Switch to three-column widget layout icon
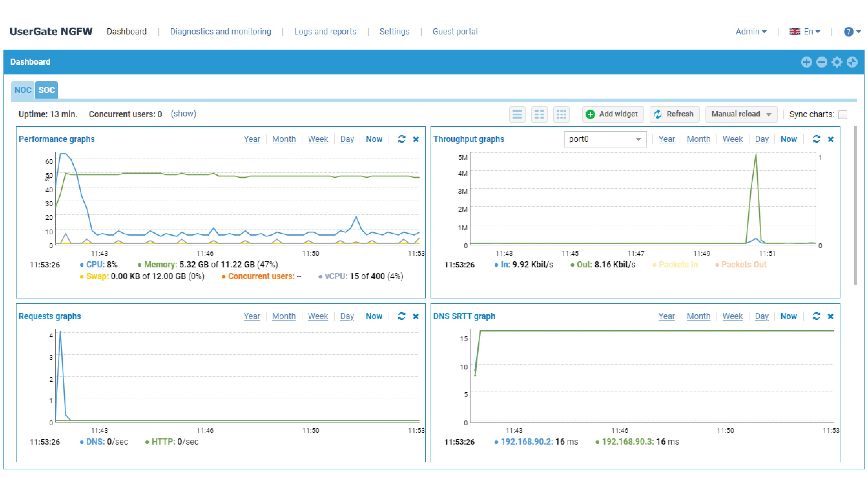The image size is (868, 488). click(x=561, y=114)
